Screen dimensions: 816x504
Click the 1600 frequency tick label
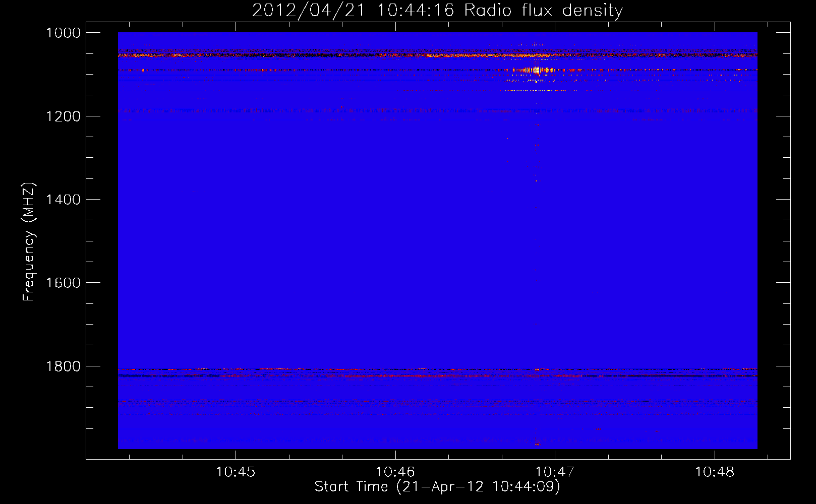[x=63, y=283]
